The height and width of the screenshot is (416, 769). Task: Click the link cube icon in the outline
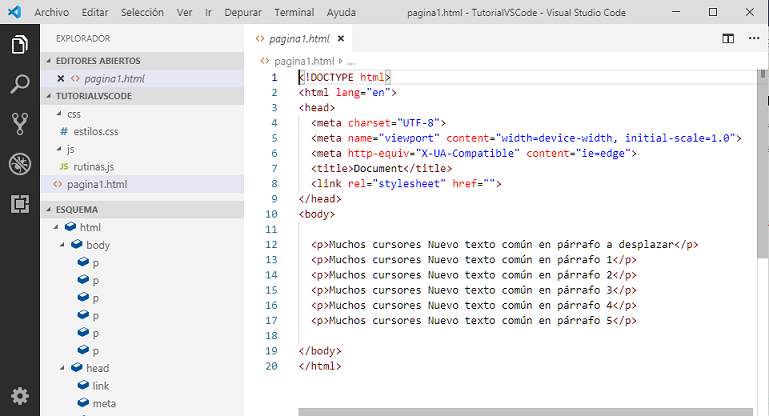(x=83, y=385)
